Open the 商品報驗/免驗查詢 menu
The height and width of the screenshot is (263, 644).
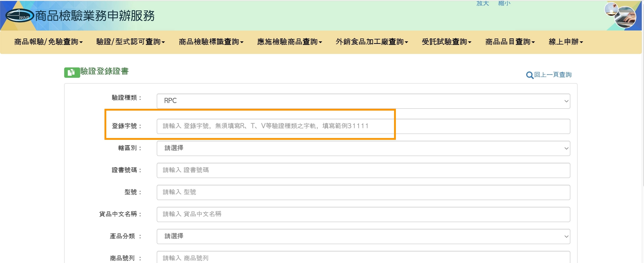pyautogui.click(x=48, y=42)
